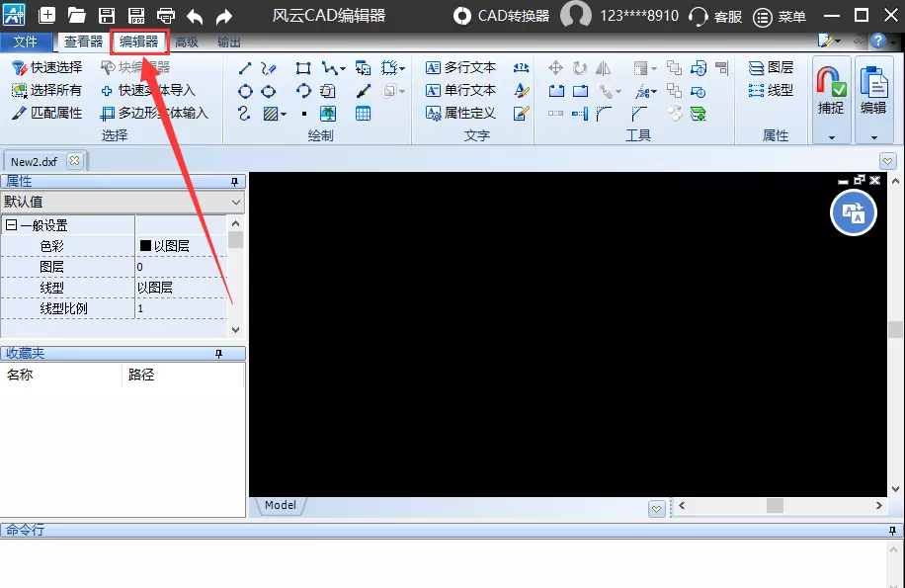Open the 默认值 combo box
The width and height of the screenshot is (905, 588).
123,202
